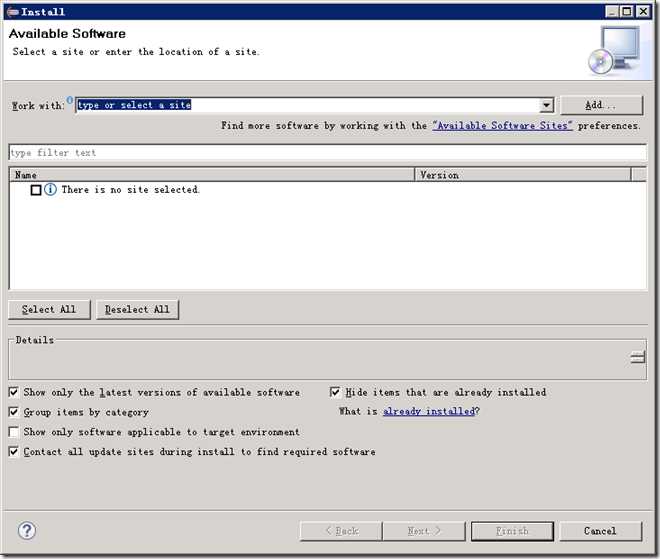660x559 pixels.
Task: Enable Show only software applicable to target environment
Action: point(14,432)
